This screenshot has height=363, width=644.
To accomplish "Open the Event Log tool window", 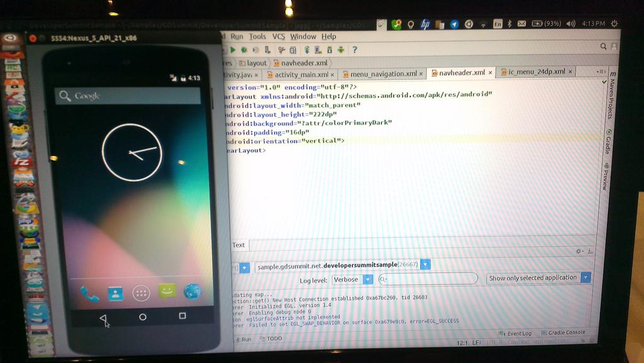I will 515,333.
